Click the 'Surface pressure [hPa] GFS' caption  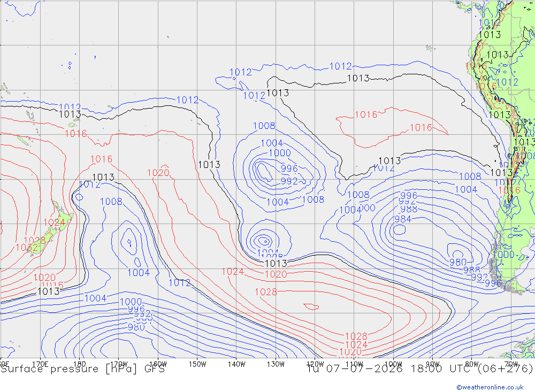(x=82, y=369)
